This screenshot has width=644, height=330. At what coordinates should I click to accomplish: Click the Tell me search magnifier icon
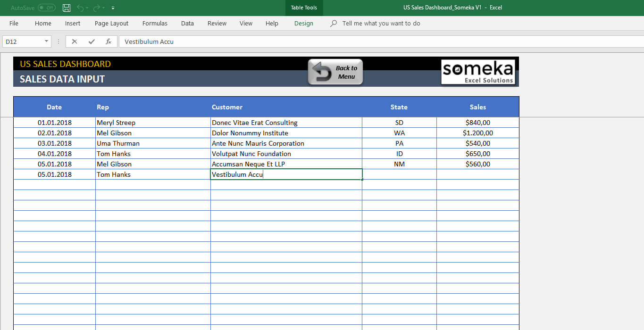334,23
